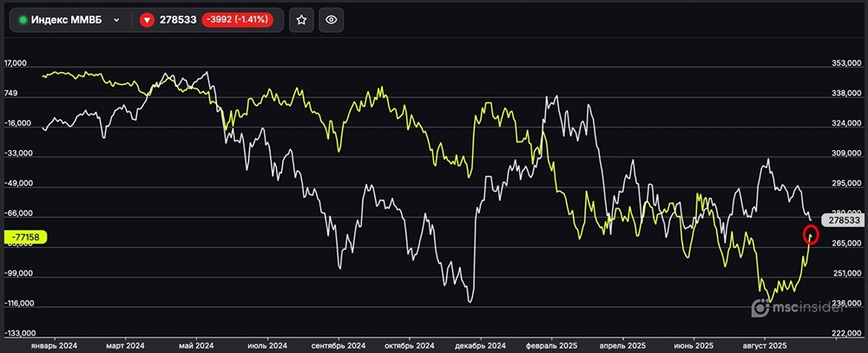Click the -116,000 left axis label
The width and height of the screenshot is (868, 353).
[x=17, y=304]
